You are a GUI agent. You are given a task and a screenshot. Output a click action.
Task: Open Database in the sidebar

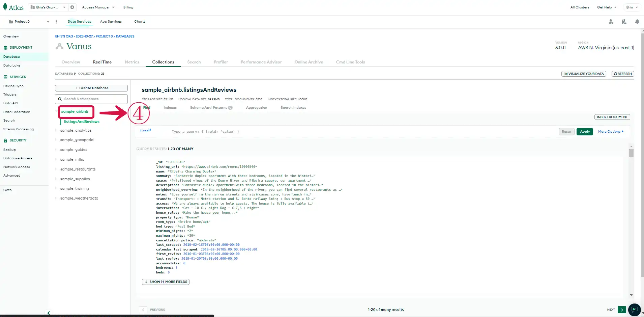(x=11, y=57)
